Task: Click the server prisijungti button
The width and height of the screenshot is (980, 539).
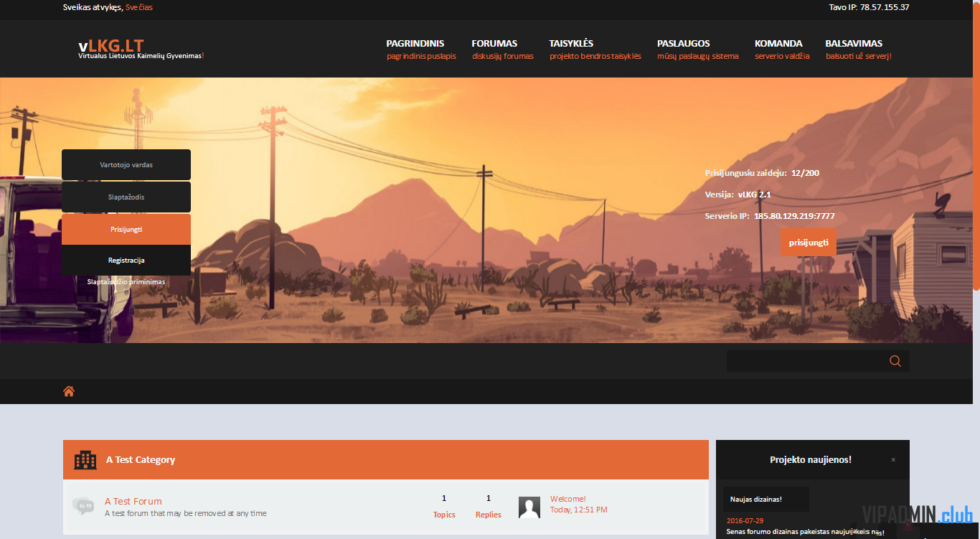Action: [809, 243]
